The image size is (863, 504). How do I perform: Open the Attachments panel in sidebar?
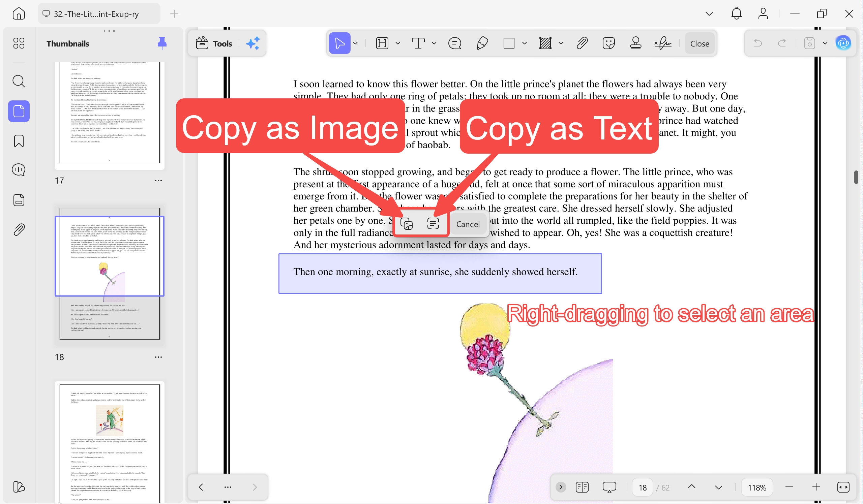19,229
